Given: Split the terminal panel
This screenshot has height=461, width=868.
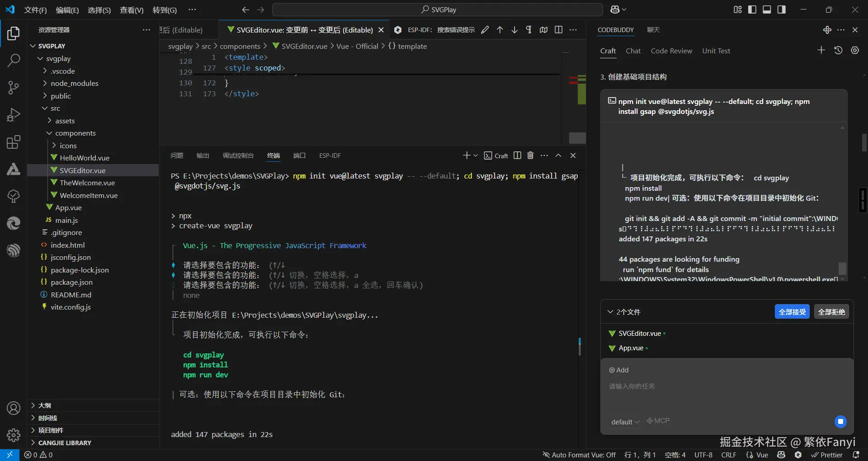Looking at the screenshot, I should click(x=517, y=155).
